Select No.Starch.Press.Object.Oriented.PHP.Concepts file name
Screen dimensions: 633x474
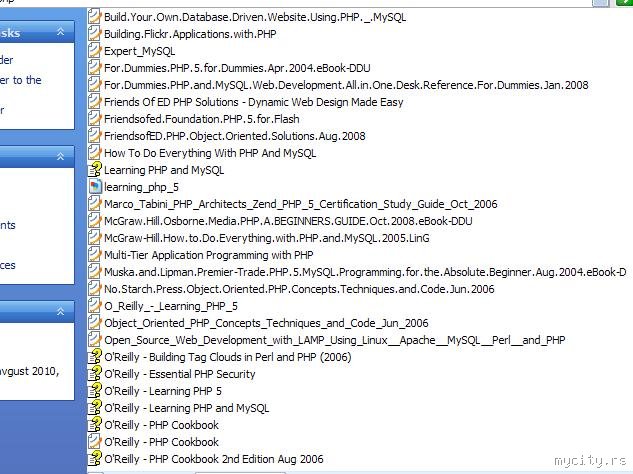pos(299,289)
